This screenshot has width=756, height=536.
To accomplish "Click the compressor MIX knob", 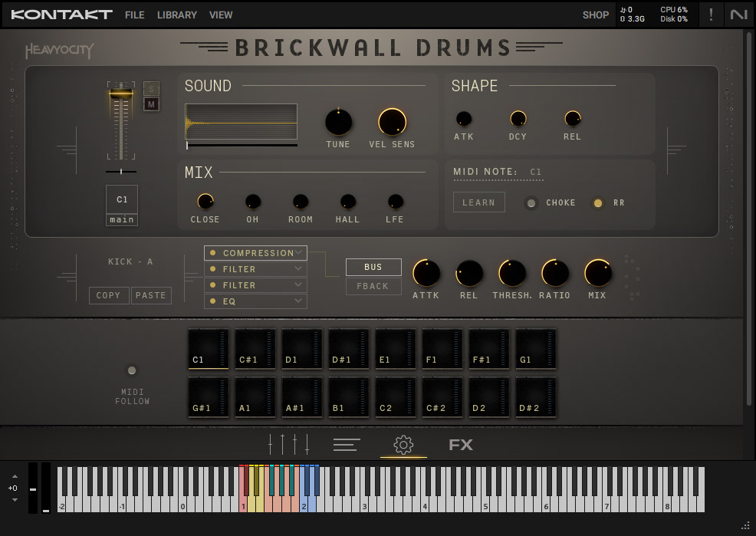I will point(598,273).
